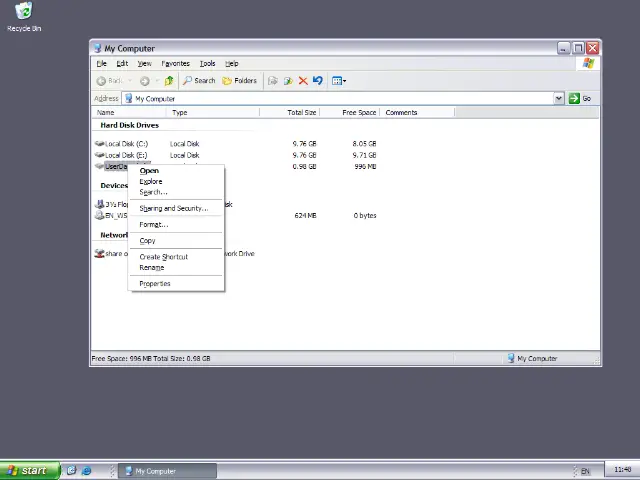Click the Hard Disk Drives group heading
Image resolution: width=640 pixels, height=480 pixels.
[x=129, y=125]
